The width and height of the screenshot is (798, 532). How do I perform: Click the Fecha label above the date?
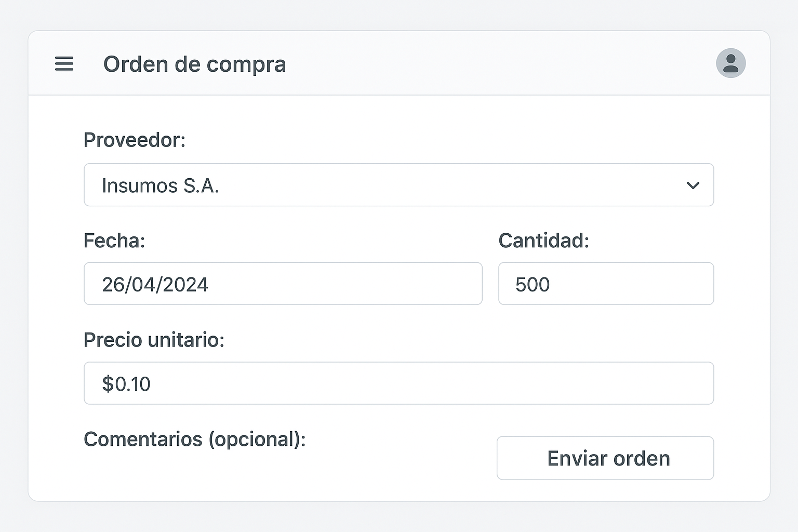[114, 241]
